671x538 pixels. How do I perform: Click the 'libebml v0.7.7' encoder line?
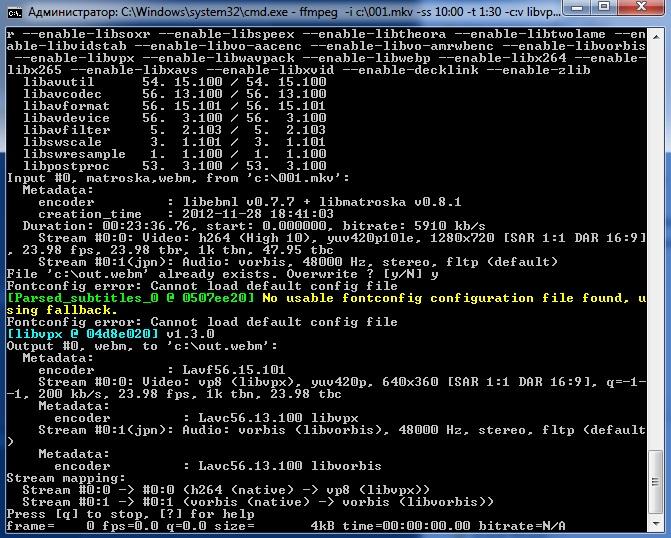coord(250,202)
